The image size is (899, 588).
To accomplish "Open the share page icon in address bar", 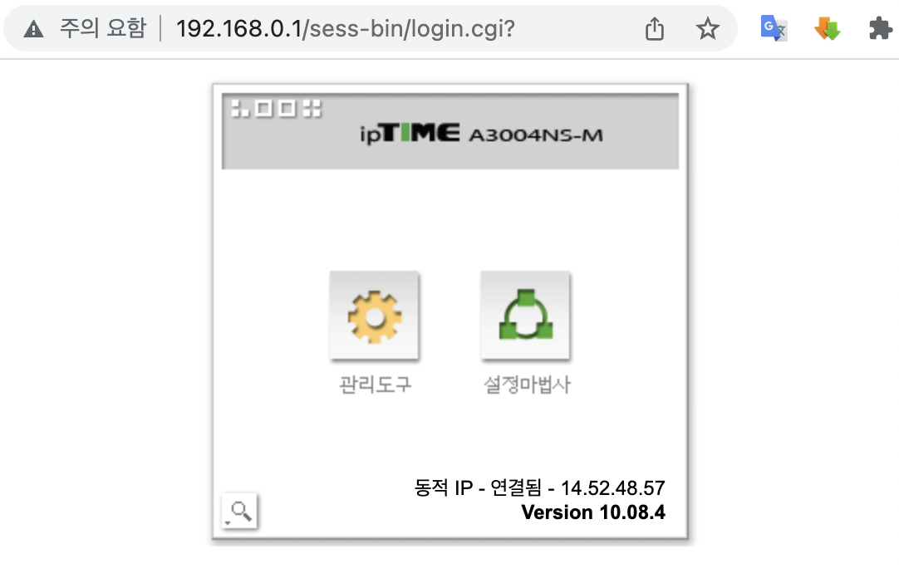I will tap(655, 29).
